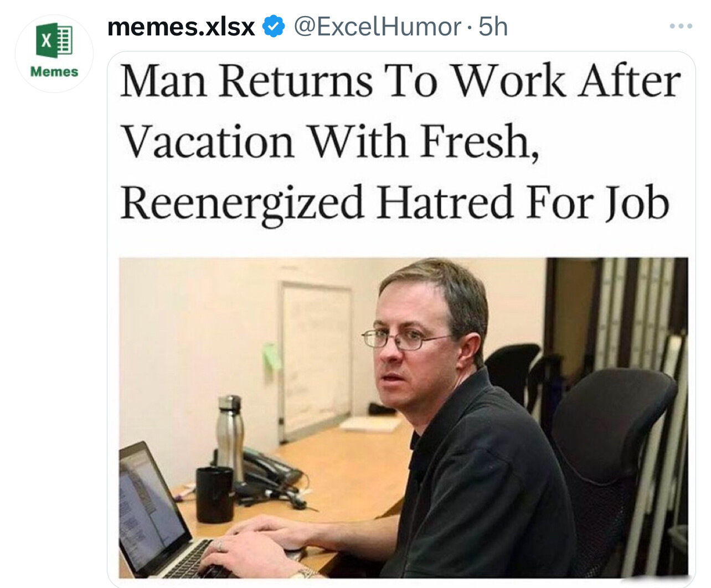This screenshot has width=711, height=588.
Task: Open the memes.xlsx display name profile
Action: pos(181,27)
